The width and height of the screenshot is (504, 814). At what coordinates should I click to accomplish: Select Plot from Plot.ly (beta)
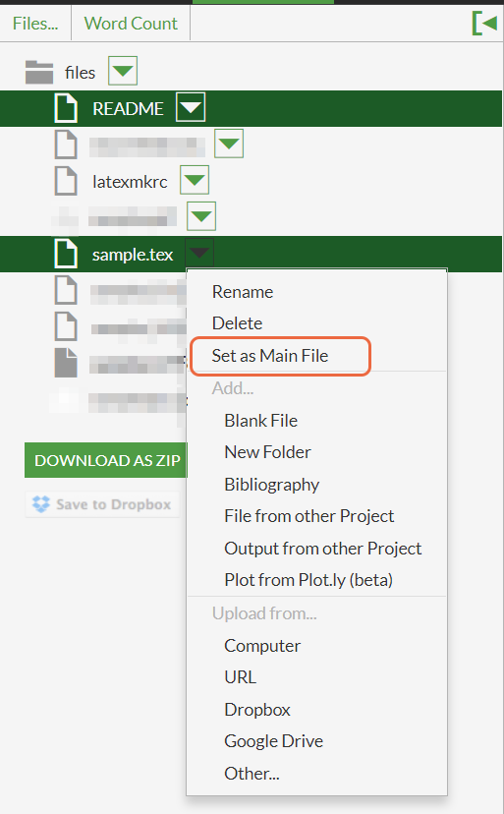coord(308,580)
